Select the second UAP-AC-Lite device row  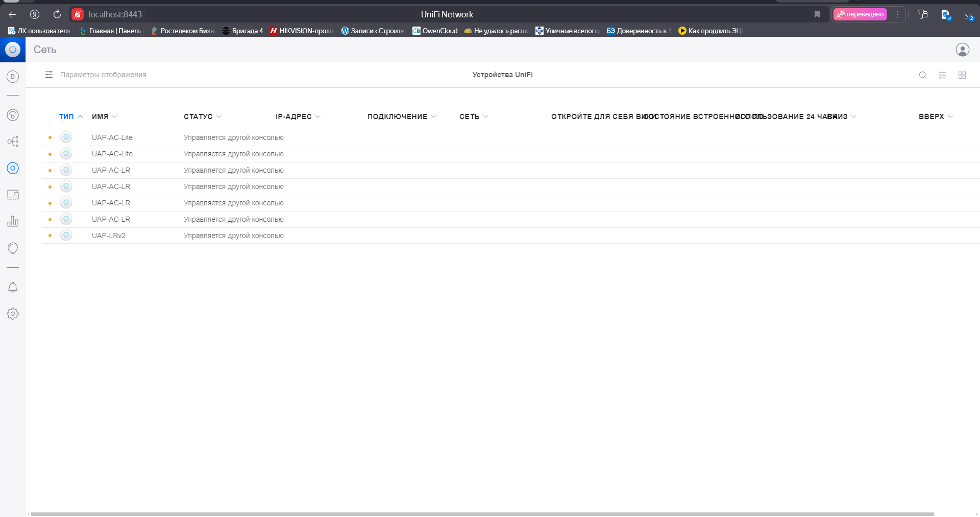click(x=510, y=154)
